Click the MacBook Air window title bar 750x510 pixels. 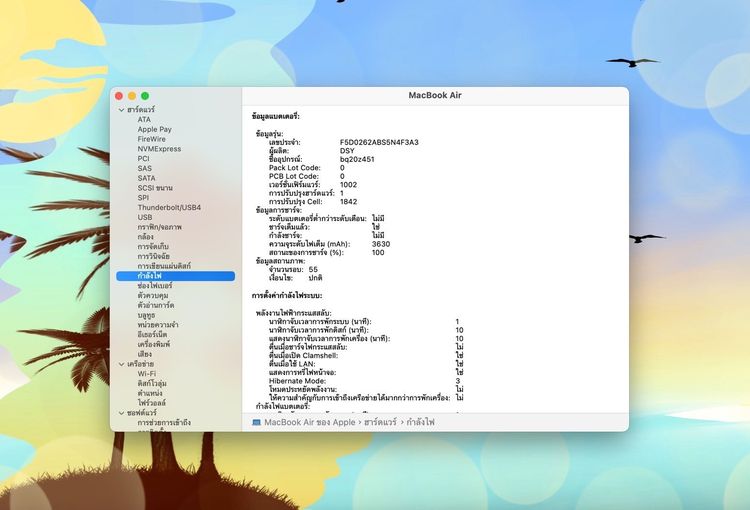point(434,95)
